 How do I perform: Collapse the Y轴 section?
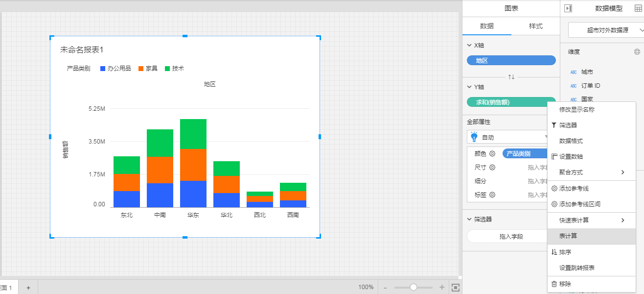(469, 87)
